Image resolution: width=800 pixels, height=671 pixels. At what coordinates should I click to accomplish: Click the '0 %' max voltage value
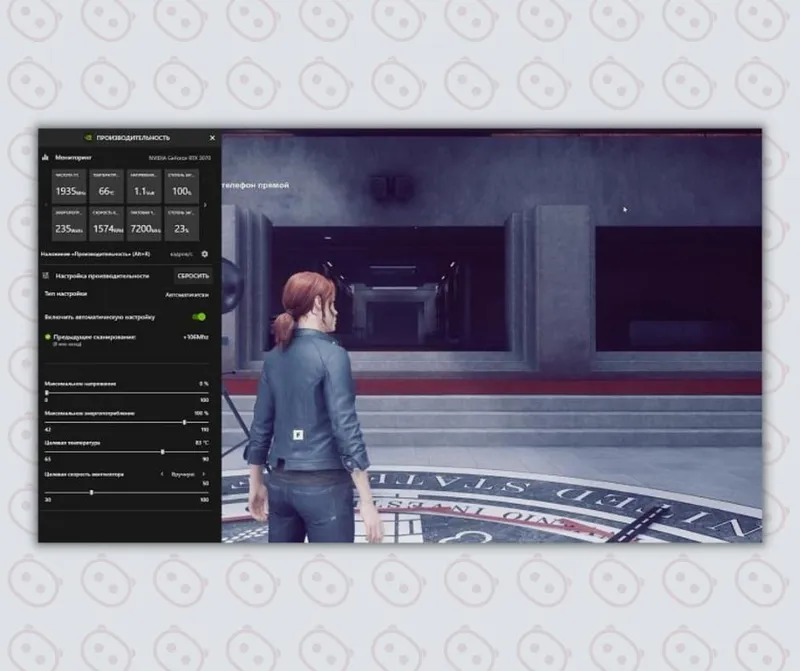pos(204,383)
